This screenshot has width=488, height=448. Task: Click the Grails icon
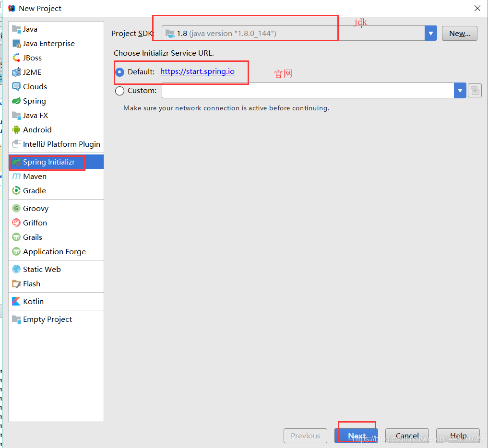pyautogui.click(x=16, y=237)
